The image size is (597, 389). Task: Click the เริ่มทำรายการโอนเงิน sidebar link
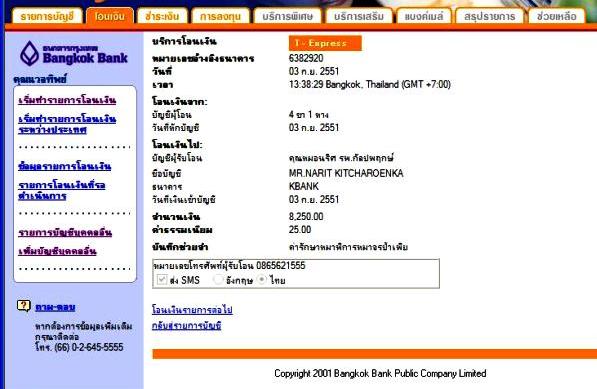pos(67,100)
